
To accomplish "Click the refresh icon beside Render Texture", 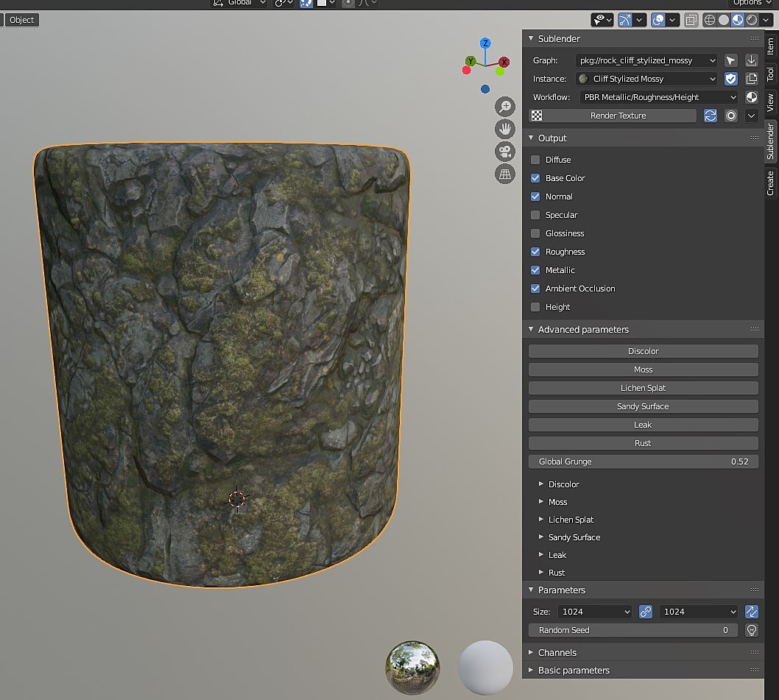I will [711, 116].
